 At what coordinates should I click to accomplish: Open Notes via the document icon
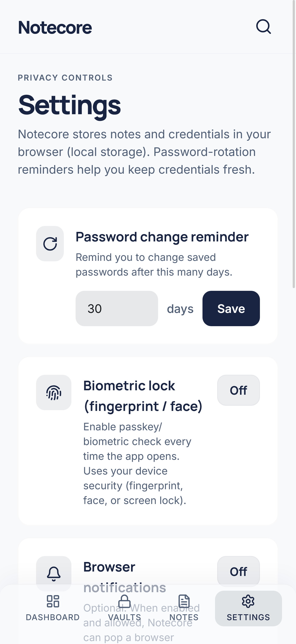(184, 601)
